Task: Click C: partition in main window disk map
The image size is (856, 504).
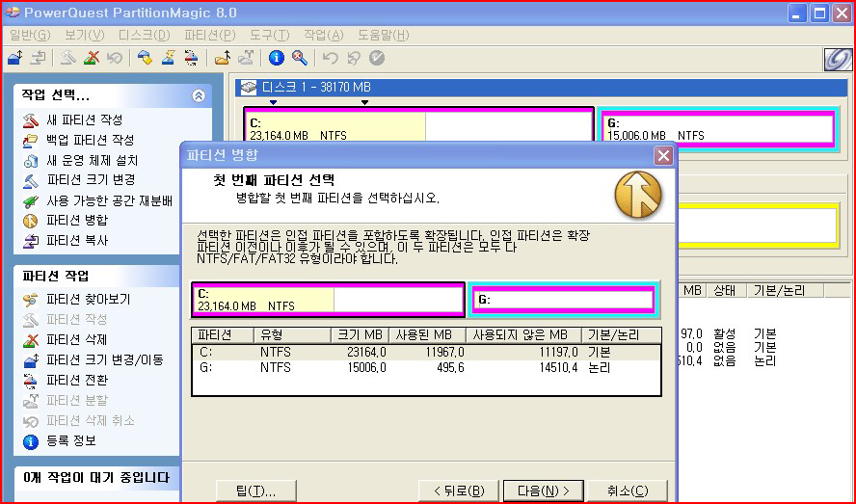Action: [x=418, y=125]
